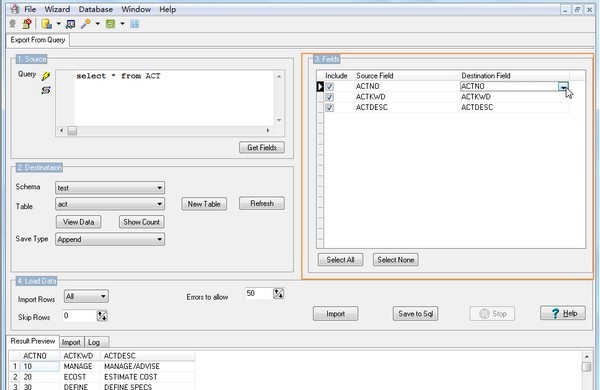Open the Database menu
The image size is (600, 390).
[96, 9]
